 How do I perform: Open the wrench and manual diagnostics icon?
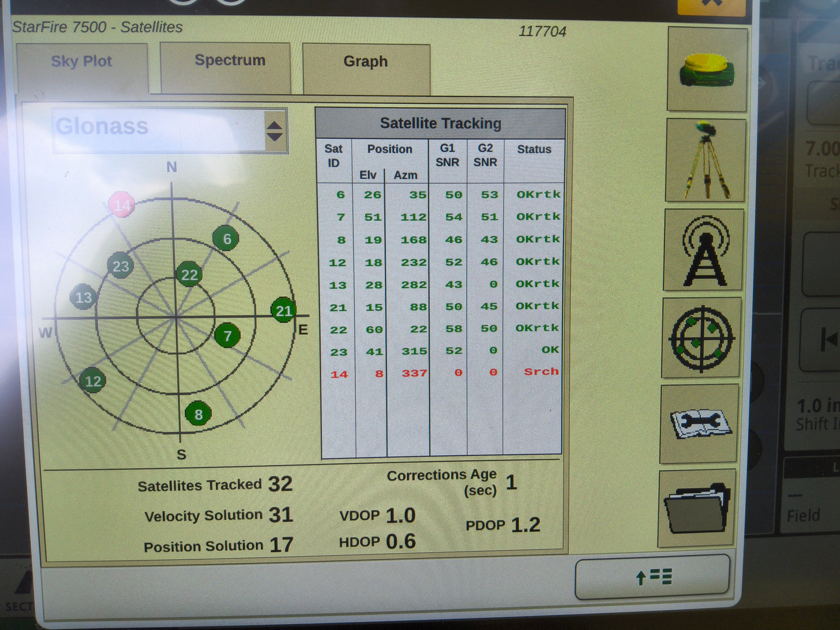pyautogui.click(x=699, y=423)
